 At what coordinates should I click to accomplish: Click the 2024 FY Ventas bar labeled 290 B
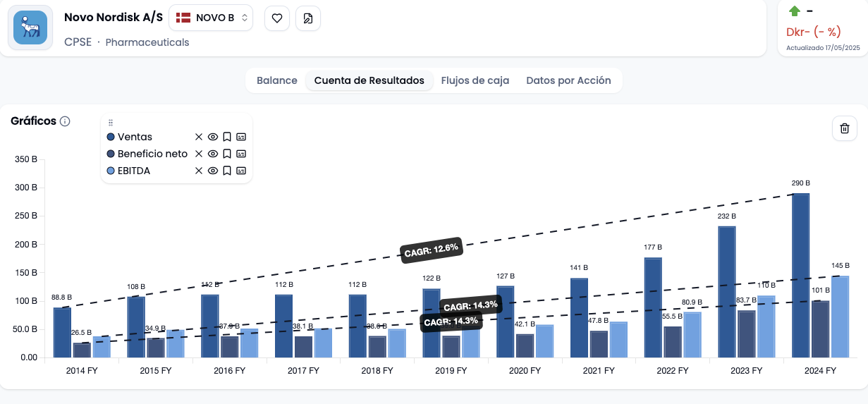click(x=800, y=275)
